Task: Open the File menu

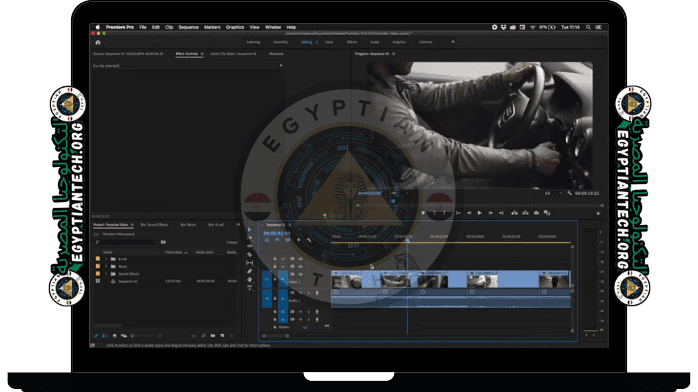Action: [x=143, y=27]
